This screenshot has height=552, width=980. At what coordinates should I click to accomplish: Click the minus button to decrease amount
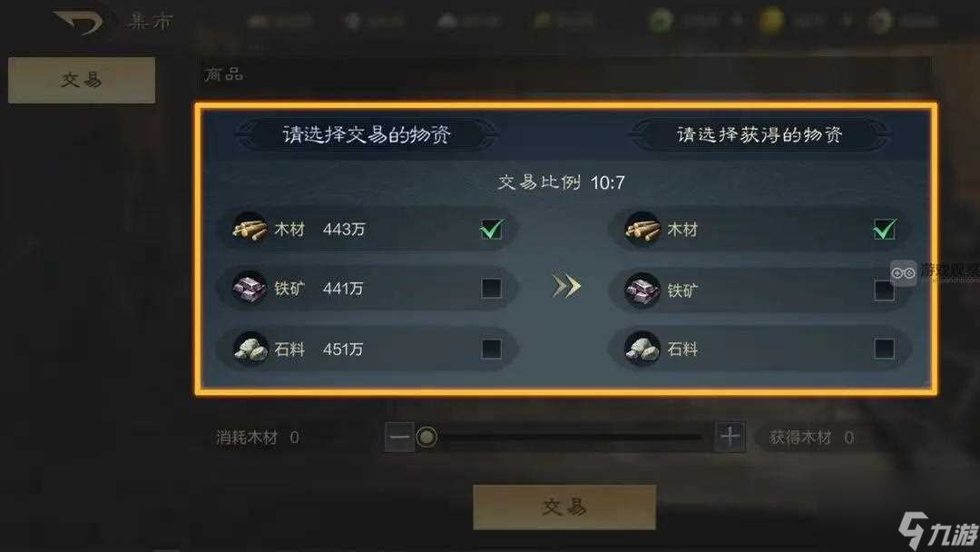pos(398,437)
